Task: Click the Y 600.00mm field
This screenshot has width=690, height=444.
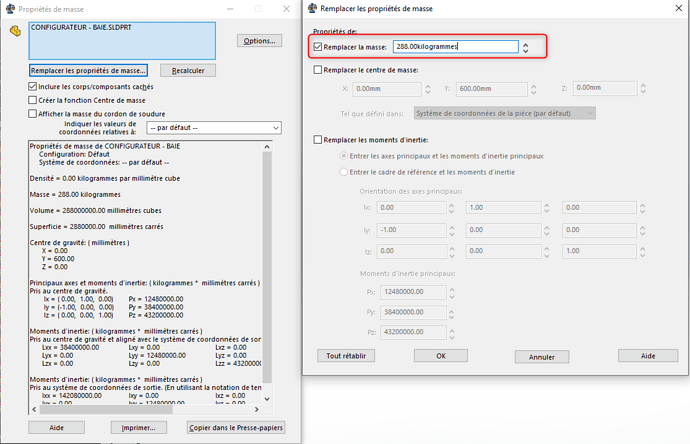Action: click(492, 89)
